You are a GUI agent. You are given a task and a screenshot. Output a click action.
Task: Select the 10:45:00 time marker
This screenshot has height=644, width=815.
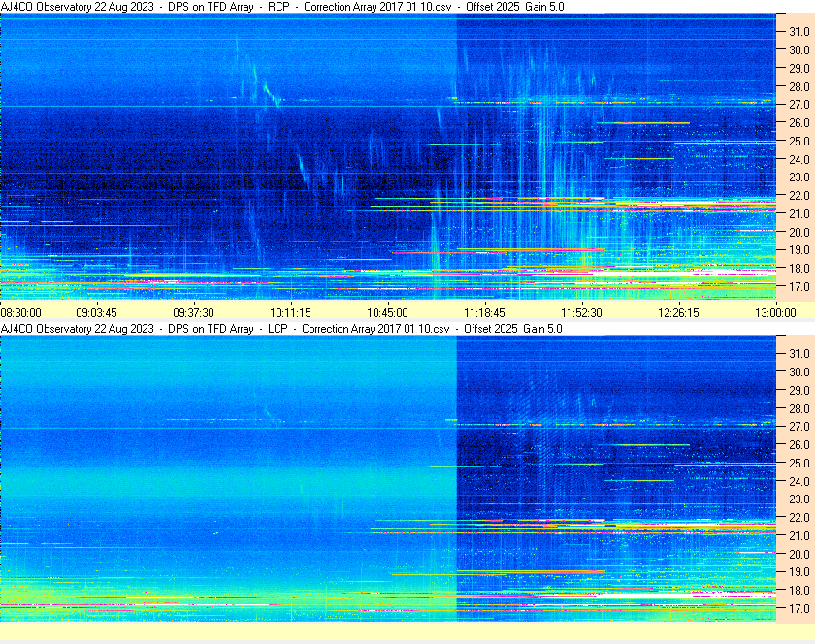[x=388, y=312]
